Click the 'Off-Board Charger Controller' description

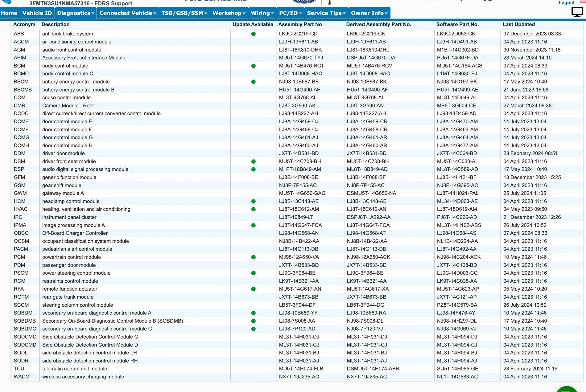click(75, 233)
